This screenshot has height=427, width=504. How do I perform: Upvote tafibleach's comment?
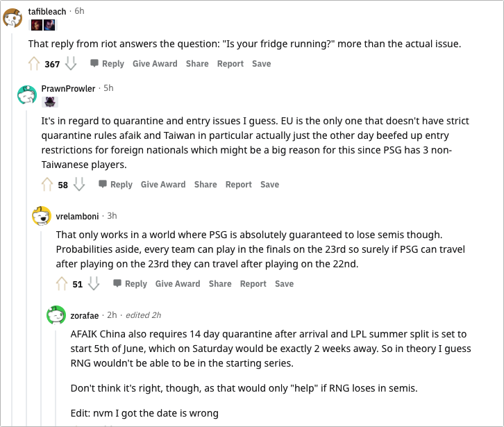tap(34, 64)
